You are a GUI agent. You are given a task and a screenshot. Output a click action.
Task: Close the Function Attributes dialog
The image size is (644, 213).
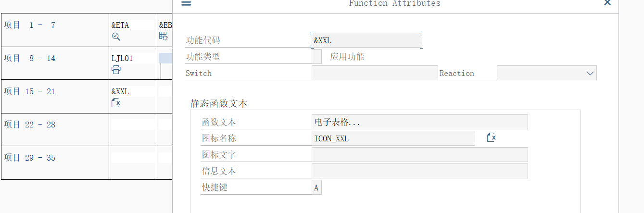click(607, 3)
